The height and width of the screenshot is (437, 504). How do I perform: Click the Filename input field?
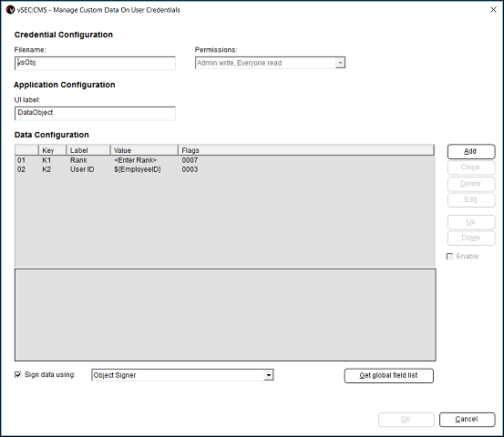[x=95, y=63]
